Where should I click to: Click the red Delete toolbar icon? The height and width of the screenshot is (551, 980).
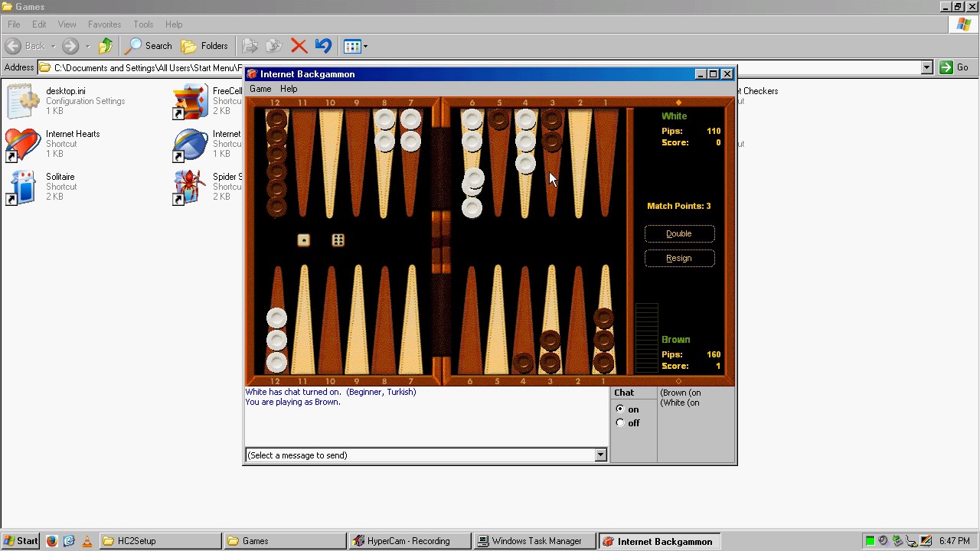[x=299, y=46]
